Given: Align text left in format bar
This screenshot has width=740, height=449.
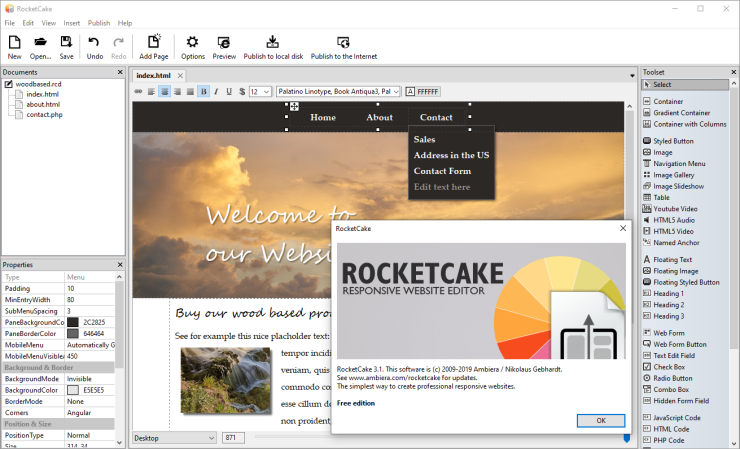Looking at the screenshot, I should pos(151,92).
